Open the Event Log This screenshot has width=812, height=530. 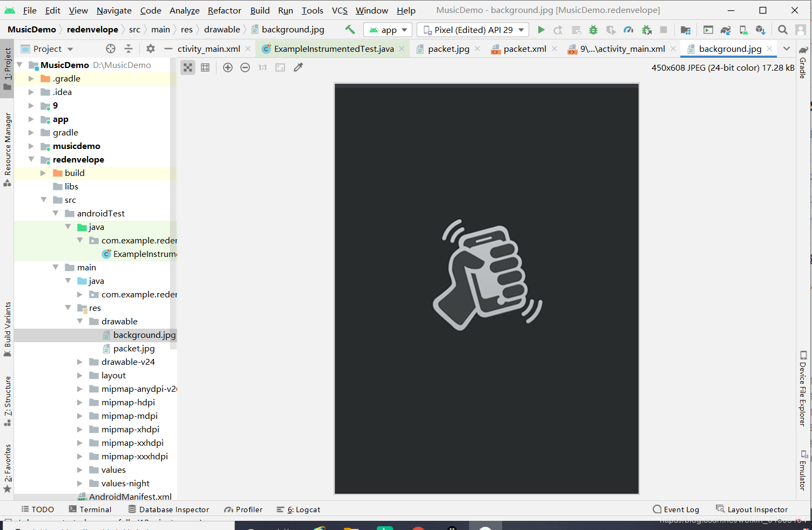[676, 509]
